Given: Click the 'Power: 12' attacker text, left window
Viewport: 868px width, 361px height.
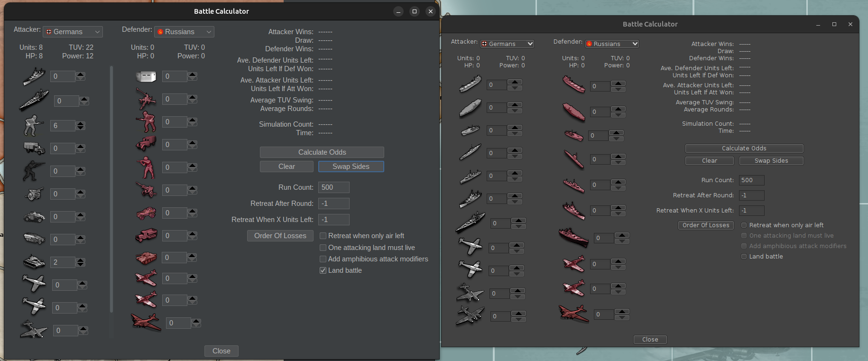Looking at the screenshot, I should pyautogui.click(x=78, y=56).
